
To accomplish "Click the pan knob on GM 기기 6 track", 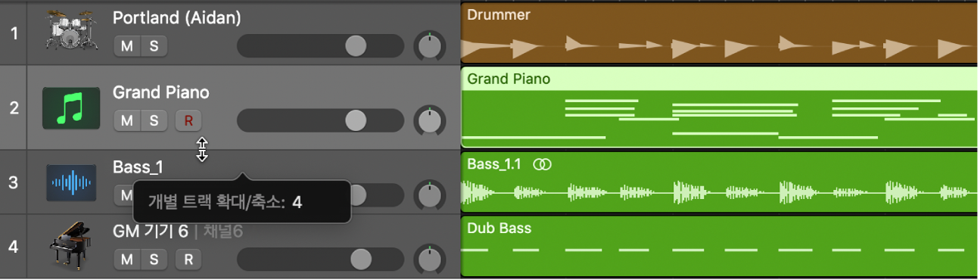I will click(x=431, y=260).
